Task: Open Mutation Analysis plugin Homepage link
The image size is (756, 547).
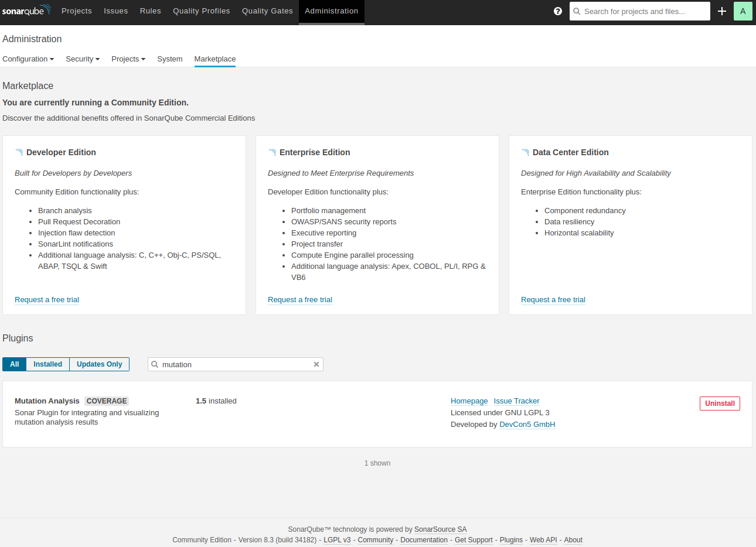Action: [469, 401]
